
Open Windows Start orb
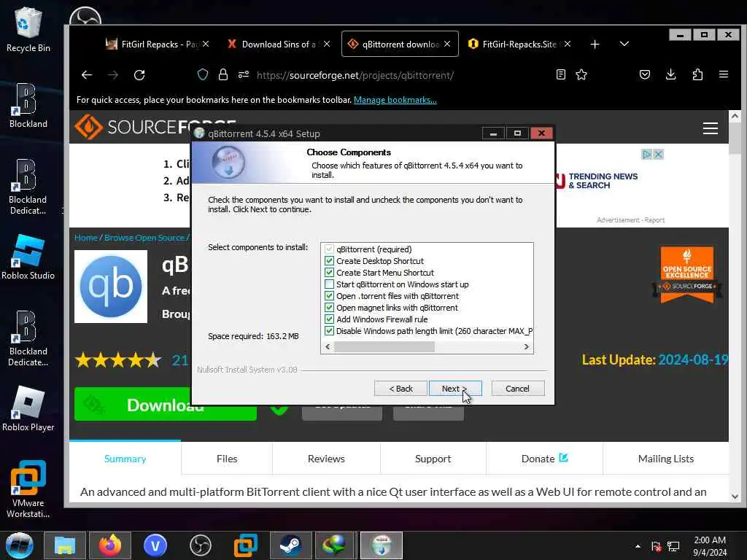tap(20, 545)
